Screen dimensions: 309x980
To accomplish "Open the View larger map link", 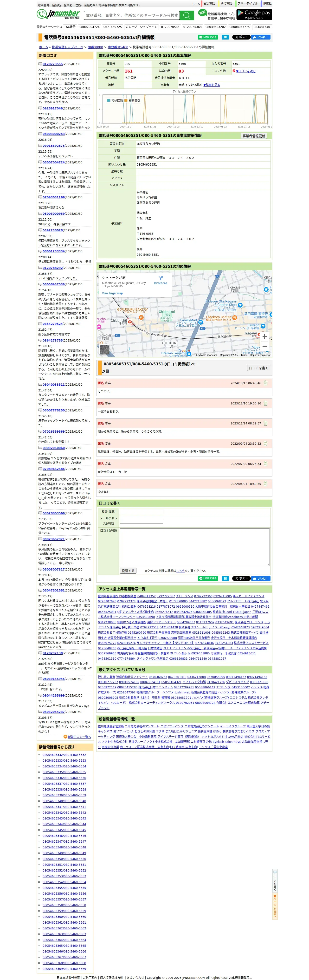I will tap(112, 293).
